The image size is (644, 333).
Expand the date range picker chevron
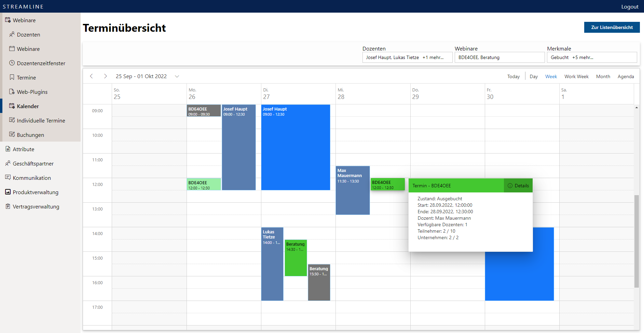point(177,76)
